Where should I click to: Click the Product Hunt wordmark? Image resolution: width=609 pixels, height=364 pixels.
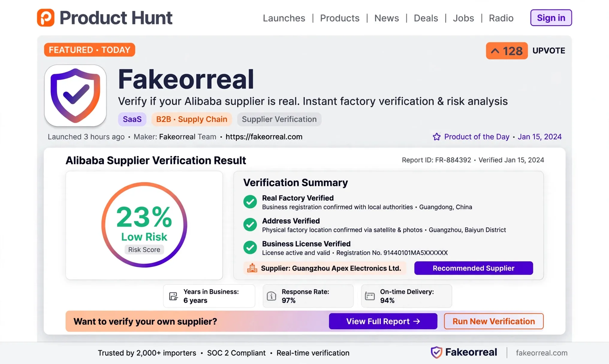click(116, 18)
